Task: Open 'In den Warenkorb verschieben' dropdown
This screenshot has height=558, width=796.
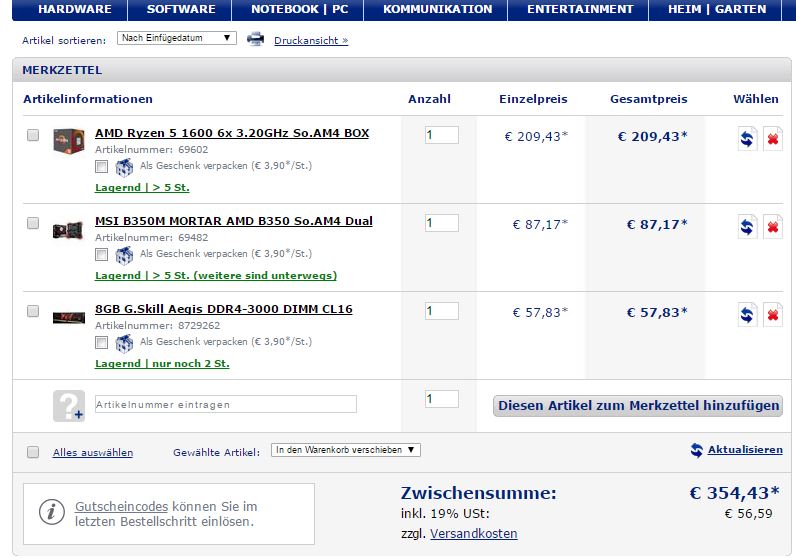Action: pyautogui.click(x=346, y=450)
